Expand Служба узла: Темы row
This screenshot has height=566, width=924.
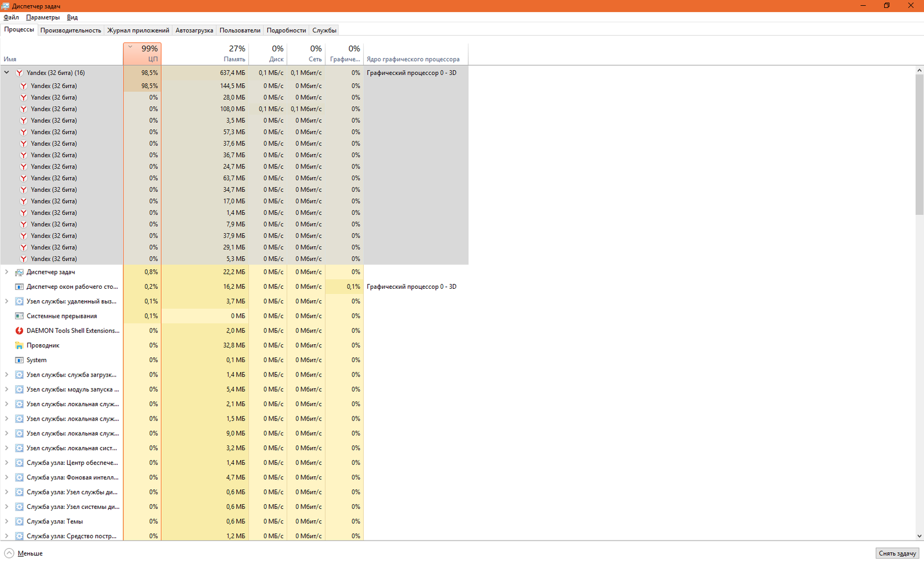(6, 522)
